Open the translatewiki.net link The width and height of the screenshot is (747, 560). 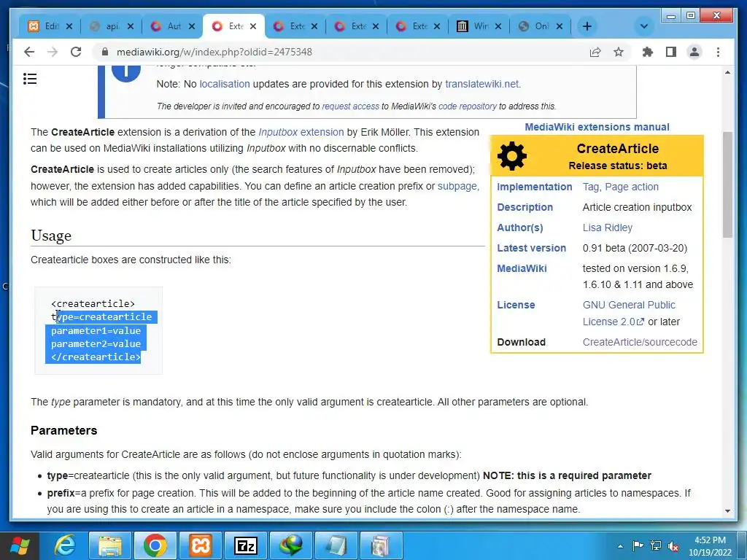pos(481,84)
